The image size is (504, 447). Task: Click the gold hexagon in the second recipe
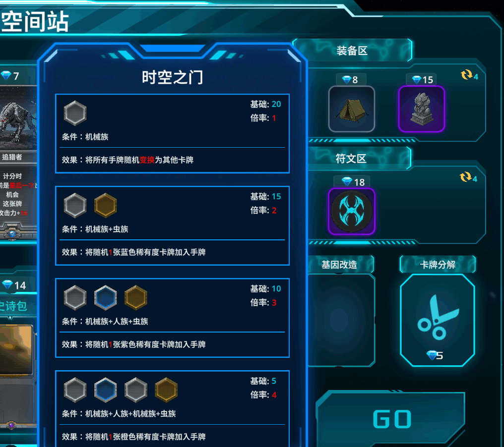pyautogui.click(x=106, y=205)
